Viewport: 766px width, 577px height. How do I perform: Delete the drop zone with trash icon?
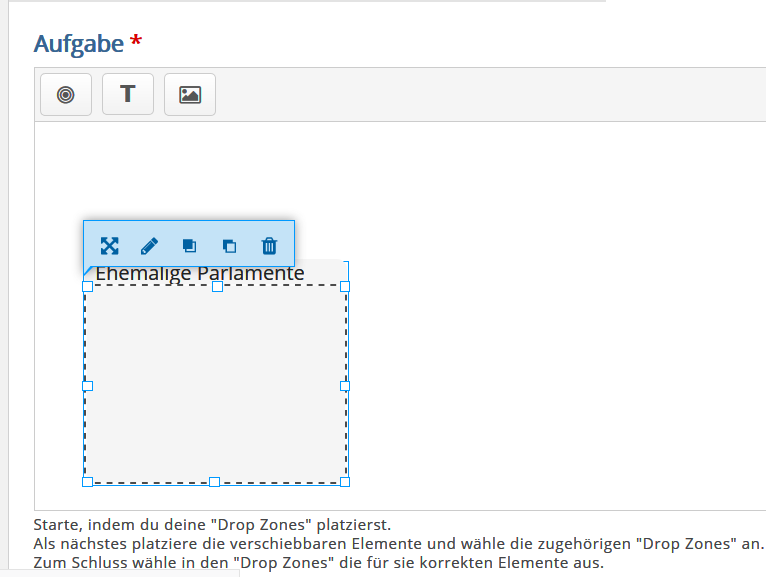coord(269,246)
